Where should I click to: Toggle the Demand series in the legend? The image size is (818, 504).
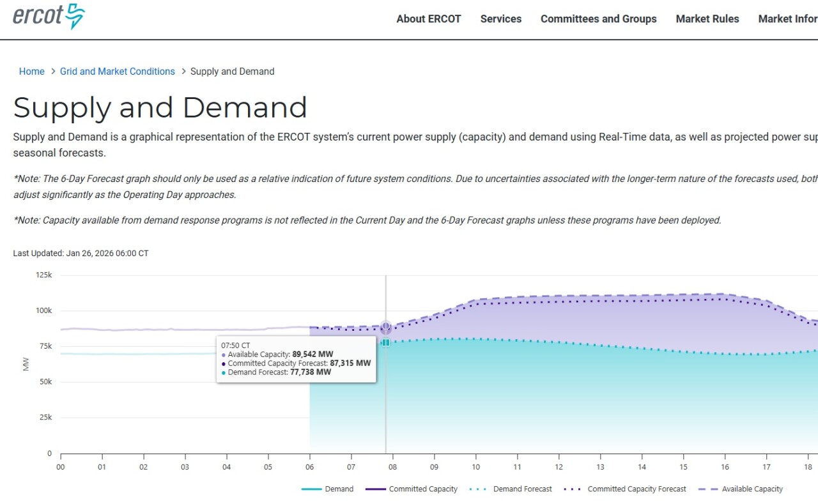tap(327, 489)
